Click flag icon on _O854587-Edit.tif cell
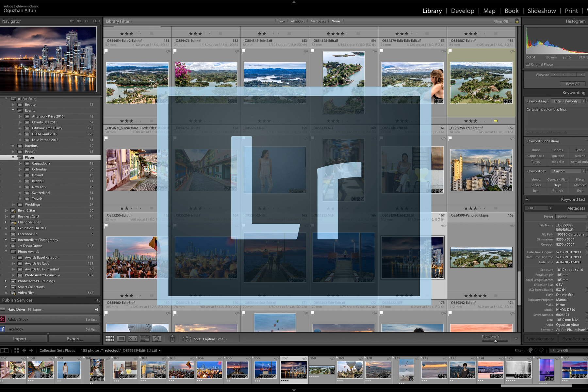The image size is (588, 392). (450, 51)
